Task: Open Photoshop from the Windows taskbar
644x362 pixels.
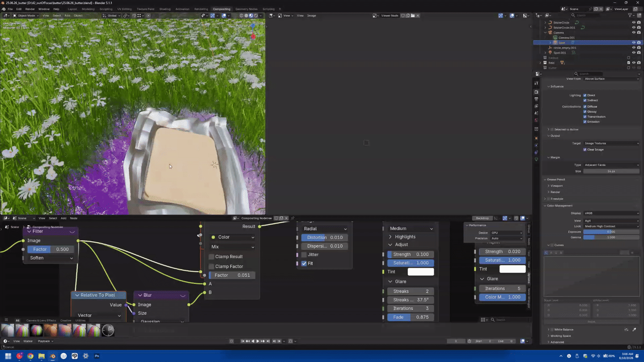Action: [97, 356]
